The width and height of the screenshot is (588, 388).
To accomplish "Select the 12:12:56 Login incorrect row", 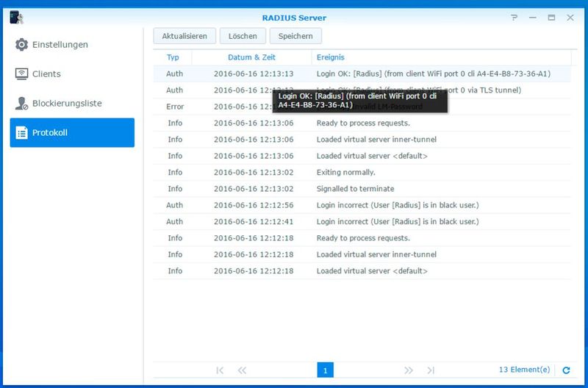I will point(362,205).
